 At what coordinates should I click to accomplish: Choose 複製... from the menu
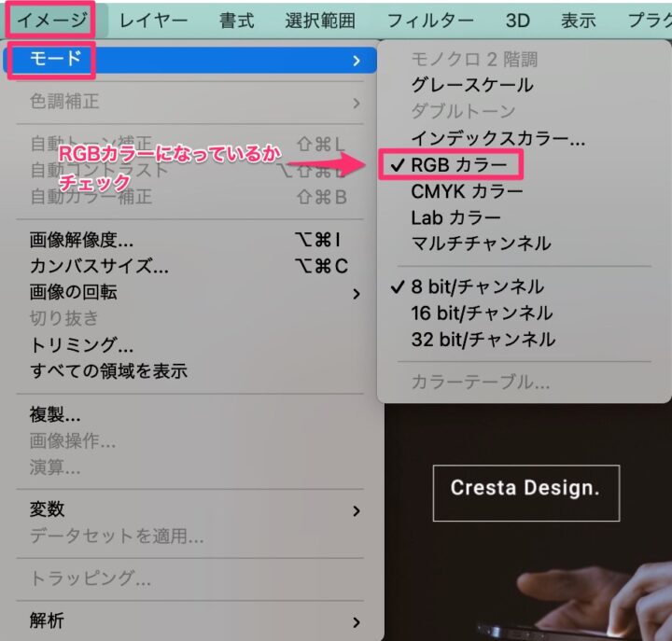tap(189, 414)
